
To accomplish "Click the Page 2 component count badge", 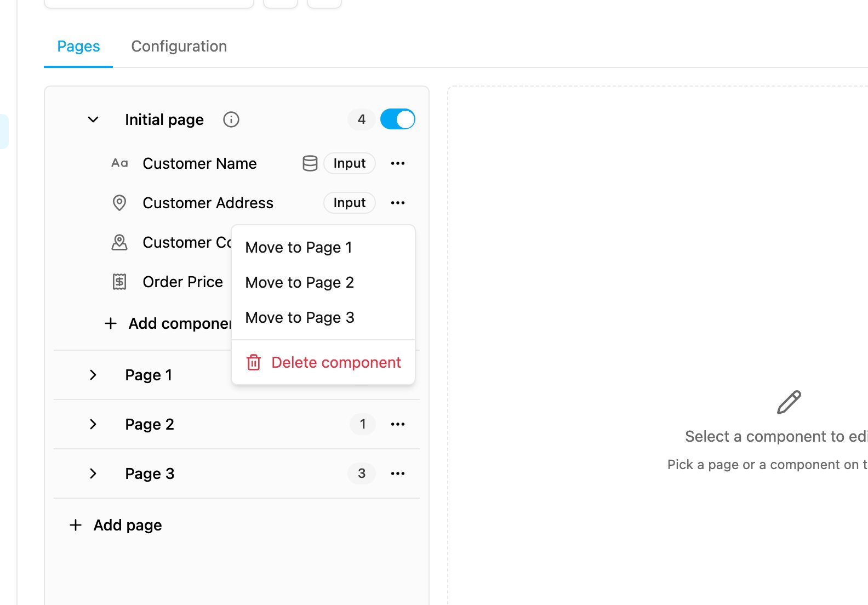I will click(363, 424).
